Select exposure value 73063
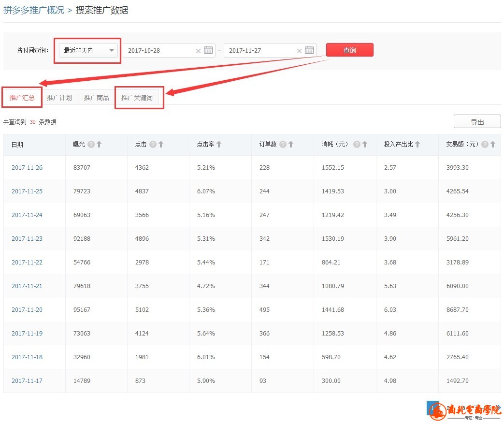This screenshot has width=504, height=424. tap(82, 333)
